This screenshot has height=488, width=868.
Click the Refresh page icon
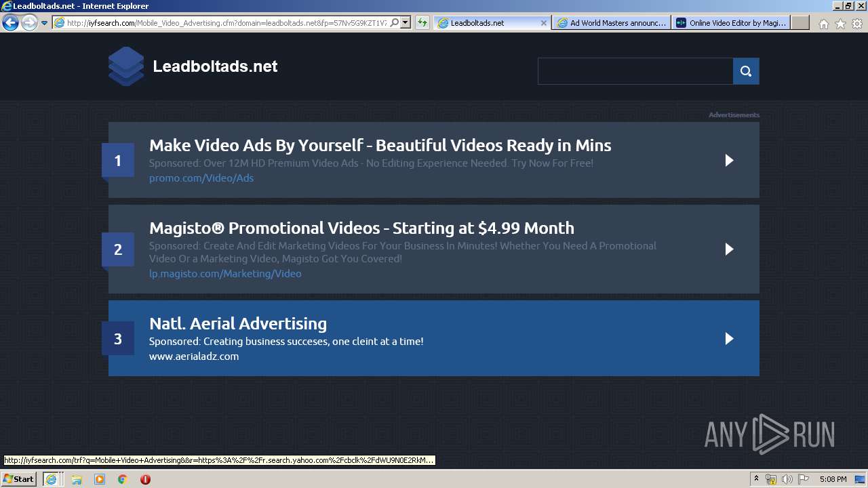[422, 23]
